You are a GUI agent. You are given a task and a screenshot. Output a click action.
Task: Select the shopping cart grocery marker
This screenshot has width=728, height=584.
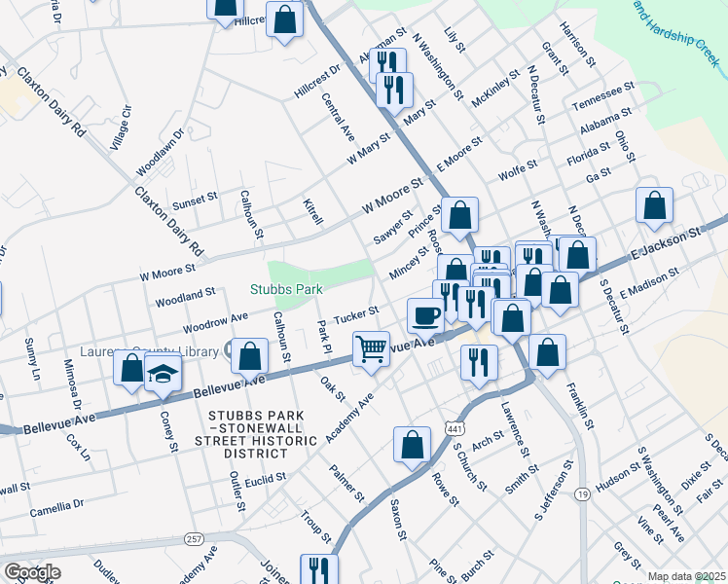click(x=371, y=350)
